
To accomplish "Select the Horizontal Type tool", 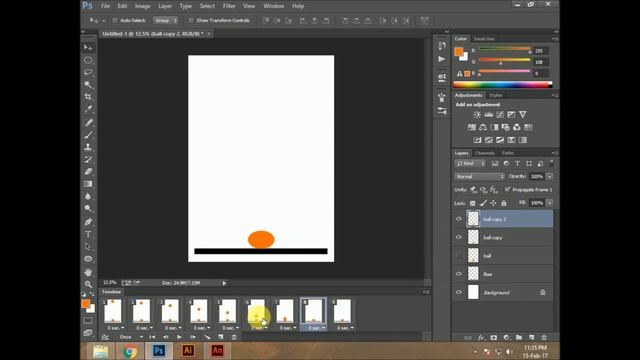I will click(88, 234).
